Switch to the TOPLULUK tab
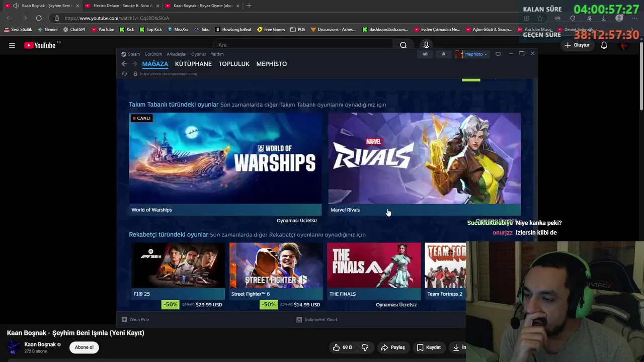This screenshot has height=362, width=644. [234, 64]
